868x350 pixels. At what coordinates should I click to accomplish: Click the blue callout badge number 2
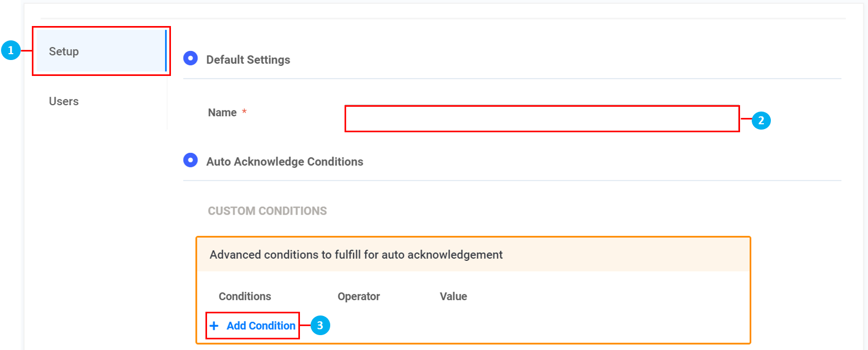pyautogui.click(x=761, y=121)
